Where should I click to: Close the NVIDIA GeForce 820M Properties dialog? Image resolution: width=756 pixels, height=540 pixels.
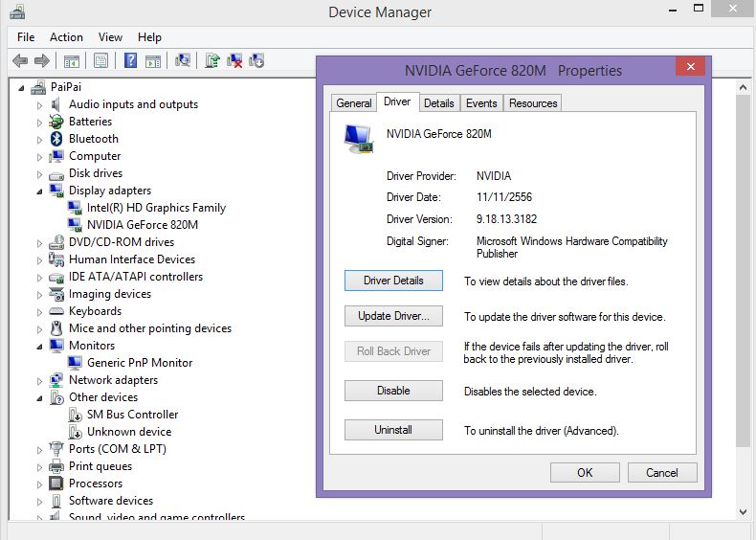coord(690,67)
